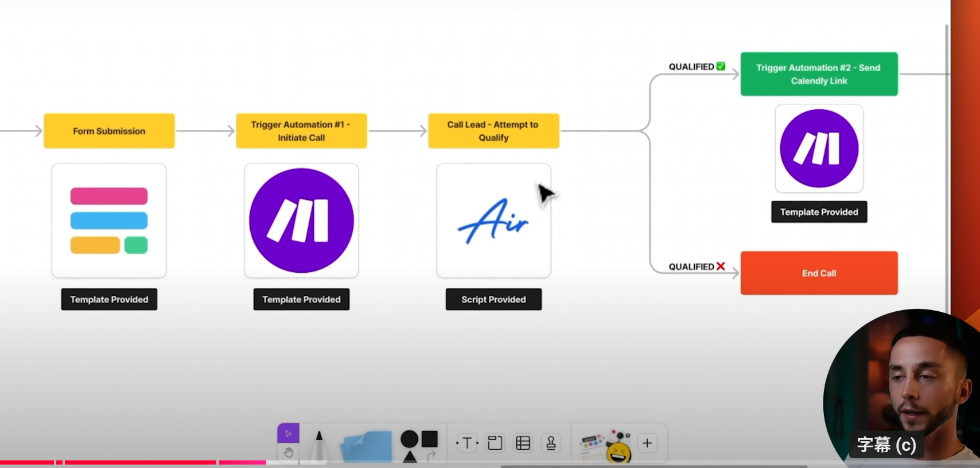The height and width of the screenshot is (468, 980).
Task: Select the Text tool
Action: coord(467,443)
